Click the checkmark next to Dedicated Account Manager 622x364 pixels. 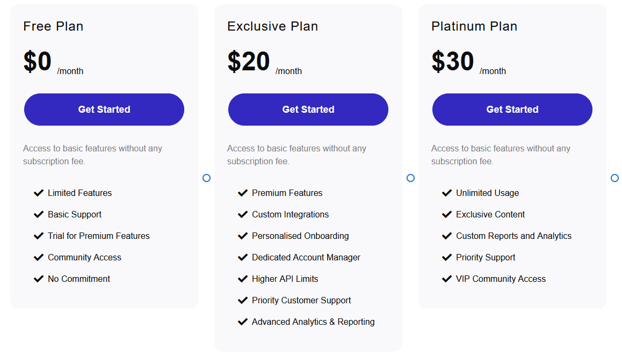click(243, 257)
